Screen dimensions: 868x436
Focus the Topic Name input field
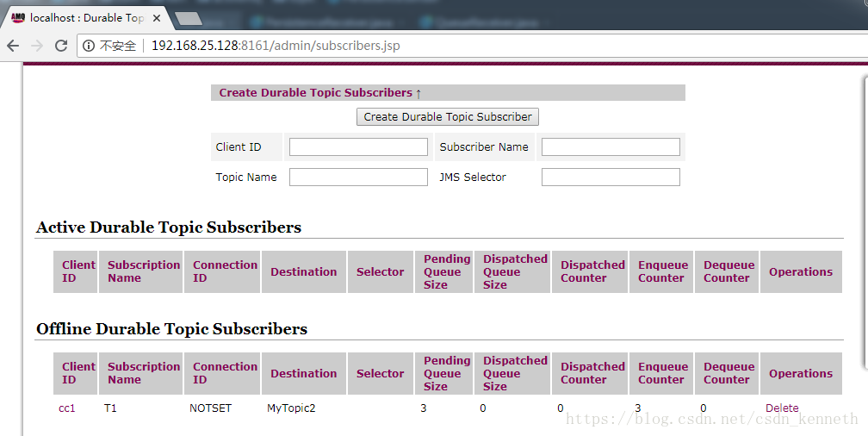(x=359, y=178)
